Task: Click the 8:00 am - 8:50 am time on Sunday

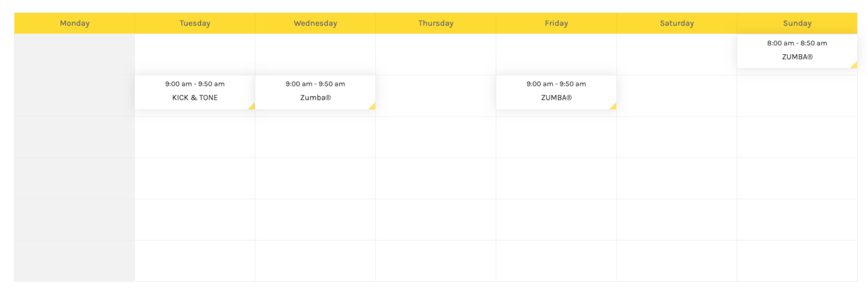Action: pos(797,43)
